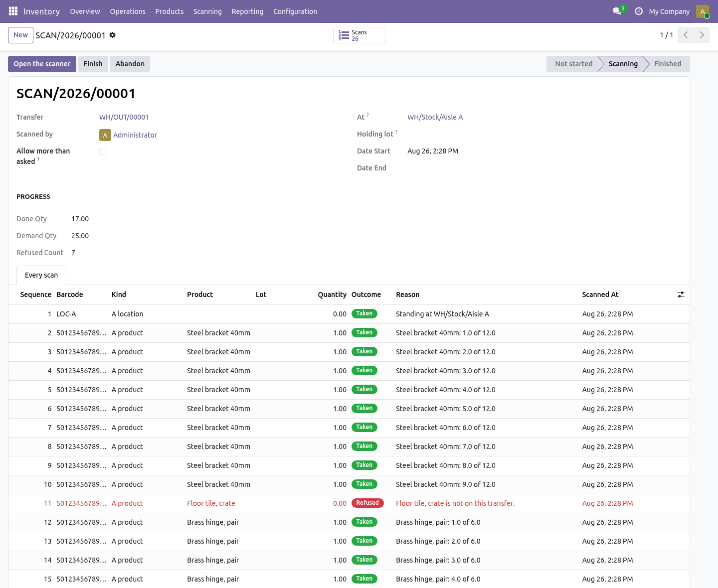Open the Administrator user link
Screen dimensions: 718x588
pos(135,135)
